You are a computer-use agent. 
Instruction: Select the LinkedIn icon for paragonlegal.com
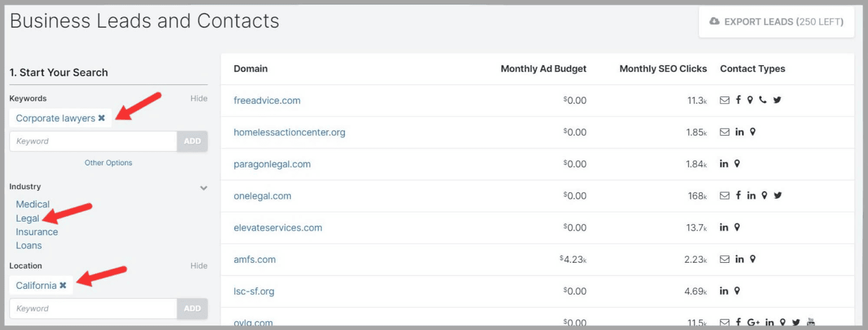tap(723, 164)
